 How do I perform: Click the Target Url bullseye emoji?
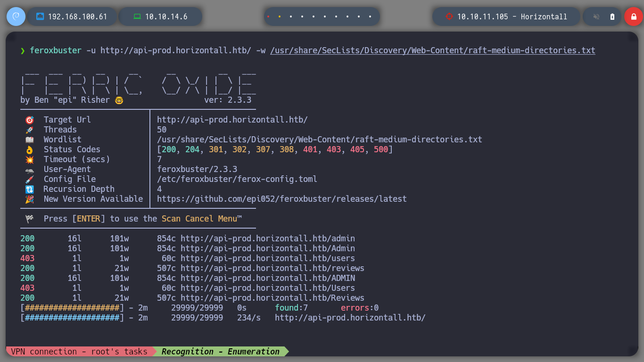coord(29,120)
